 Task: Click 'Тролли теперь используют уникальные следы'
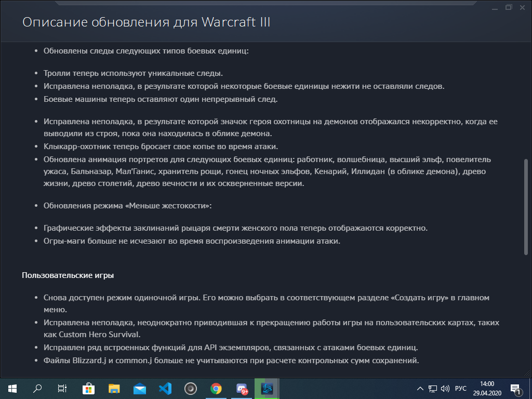click(133, 73)
